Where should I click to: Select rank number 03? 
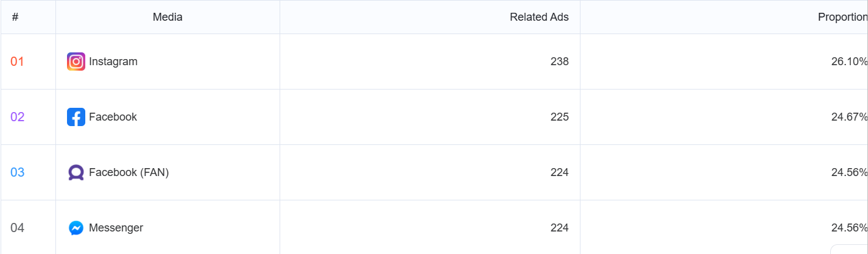tap(17, 172)
